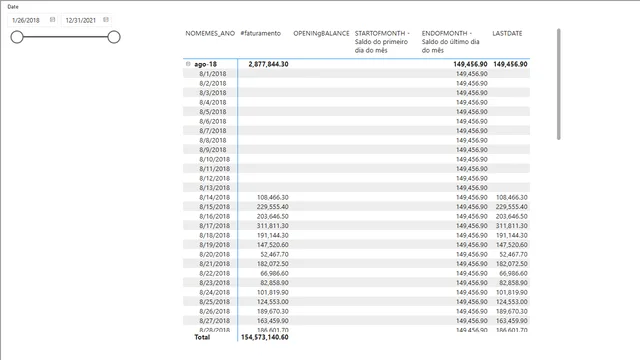Select the 8/19/2018 row date
The width and height of the screenshot is (640, 360).
tap(214, 244)
